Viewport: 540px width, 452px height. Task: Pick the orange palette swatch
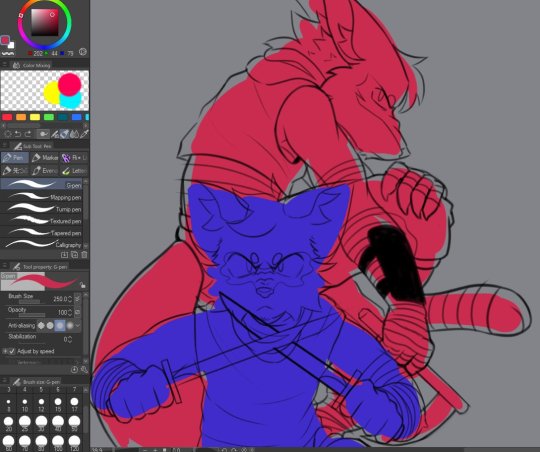[21, 117]
